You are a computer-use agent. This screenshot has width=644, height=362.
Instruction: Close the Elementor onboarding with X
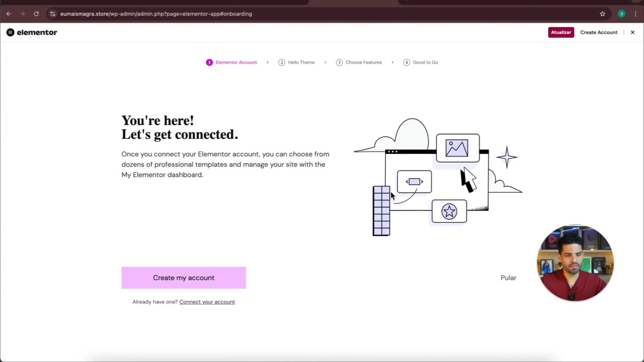pyautogui.click(x=633, y=32)
